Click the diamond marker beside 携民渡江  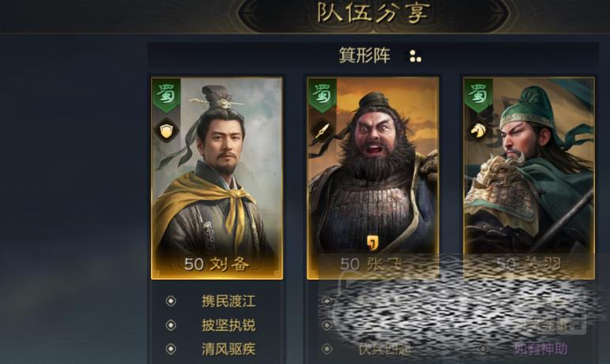(x=171, y=301)
